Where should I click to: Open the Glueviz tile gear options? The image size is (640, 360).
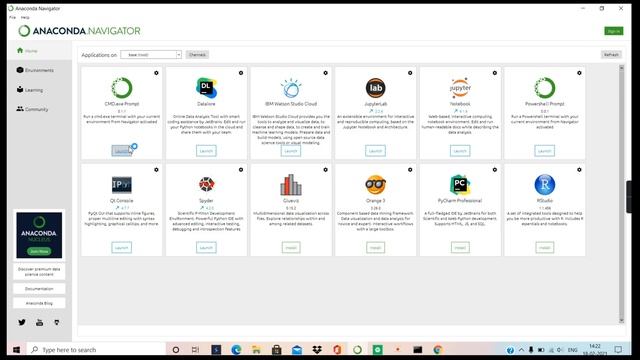[325, 170]
